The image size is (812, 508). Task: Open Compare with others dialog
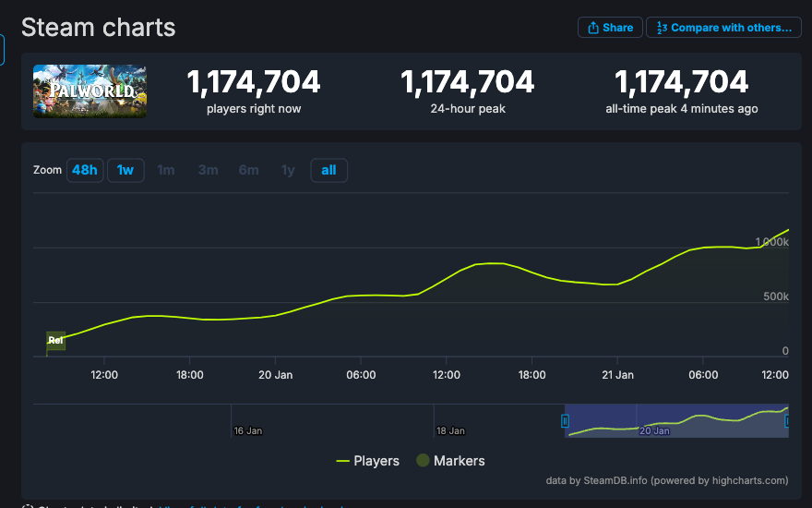click(723, 28)
